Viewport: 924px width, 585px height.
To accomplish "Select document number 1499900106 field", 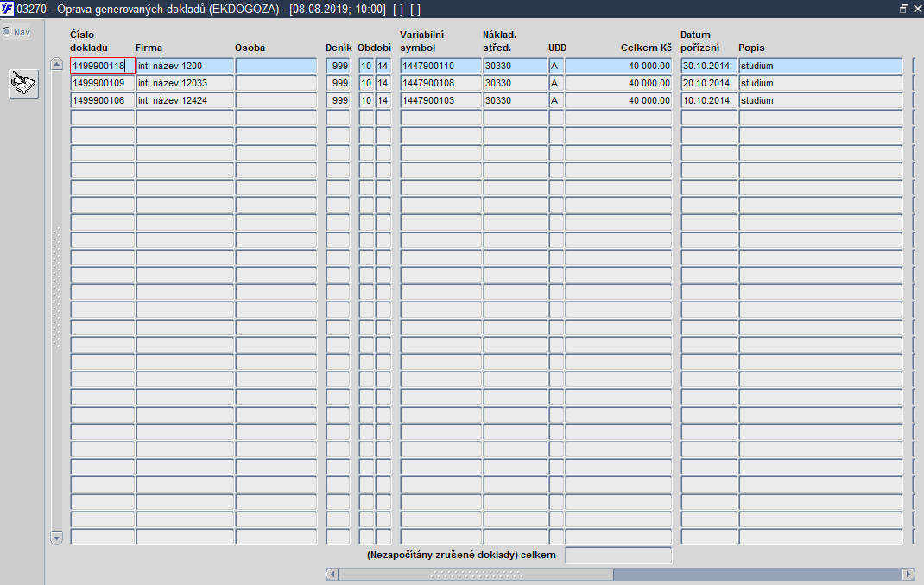I will pos(103,100).
